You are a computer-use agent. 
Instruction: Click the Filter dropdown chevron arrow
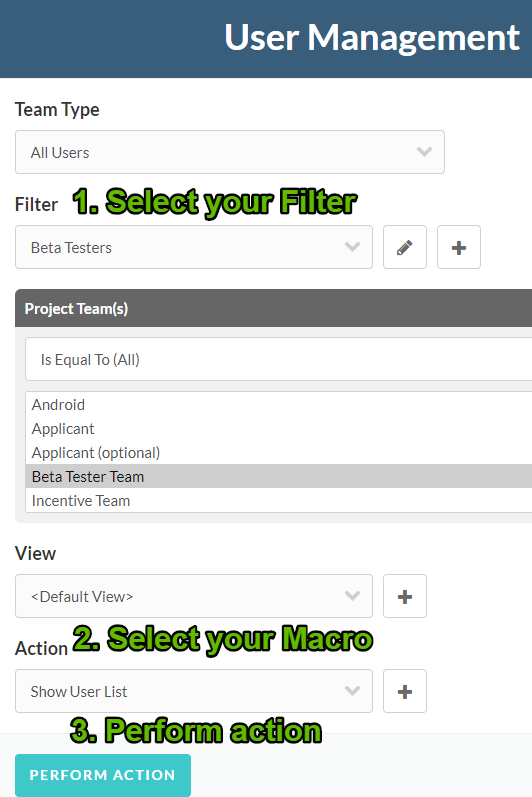(x=352, y=247)
